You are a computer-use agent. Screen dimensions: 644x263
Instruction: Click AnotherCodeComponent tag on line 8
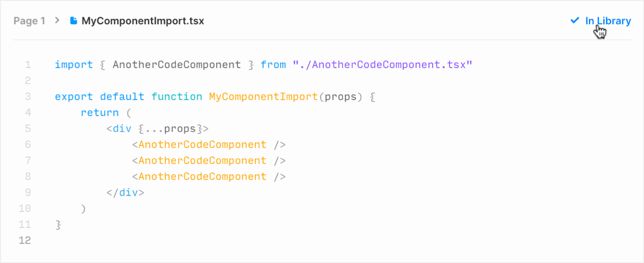pos(202,176)
